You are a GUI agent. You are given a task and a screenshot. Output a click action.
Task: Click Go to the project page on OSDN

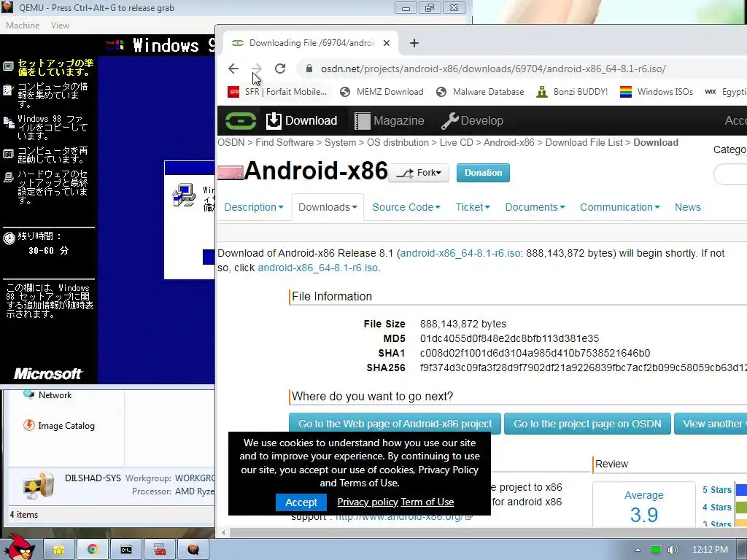coord(587,424)
